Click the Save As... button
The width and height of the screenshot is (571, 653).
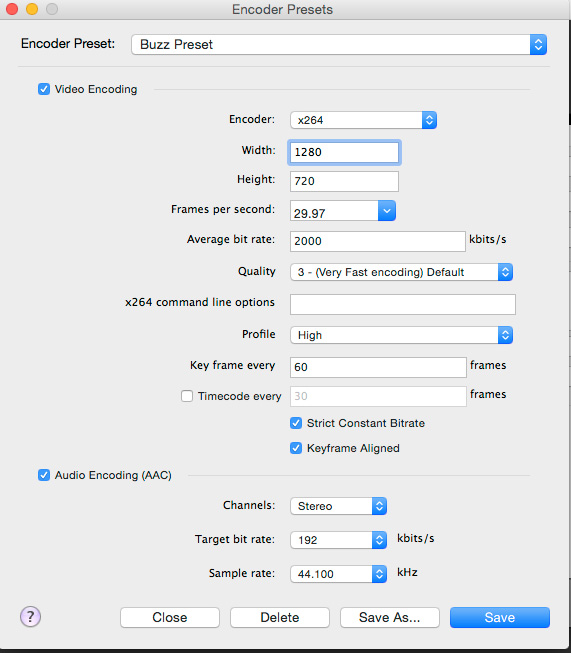tap(390, 617)
